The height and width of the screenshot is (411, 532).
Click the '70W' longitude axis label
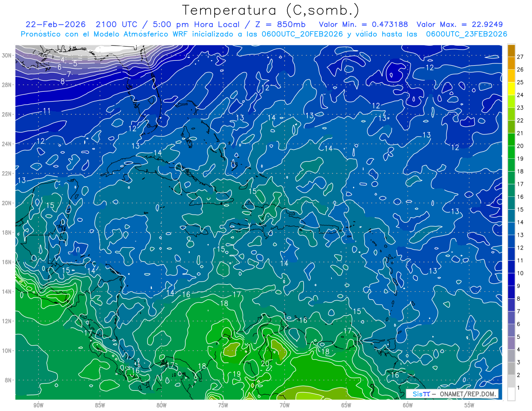pos(285,406)
